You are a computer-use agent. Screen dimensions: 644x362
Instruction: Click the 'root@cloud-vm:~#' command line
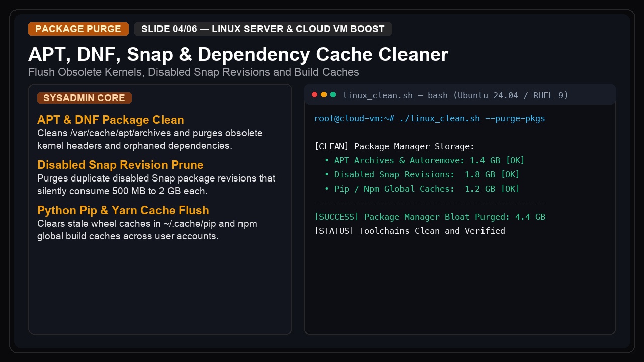pyautogui.click(x=430, y=119)
